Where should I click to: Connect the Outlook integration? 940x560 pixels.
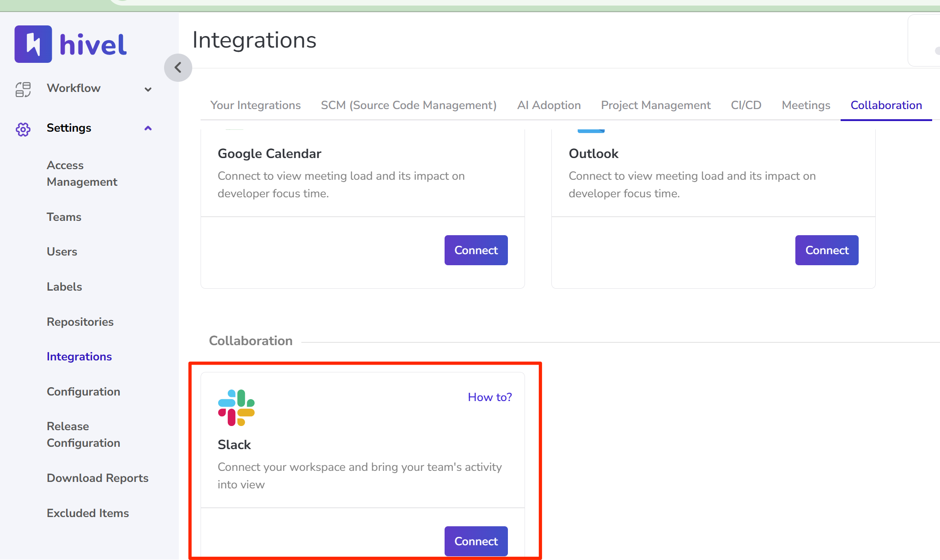tap(826, 250)
